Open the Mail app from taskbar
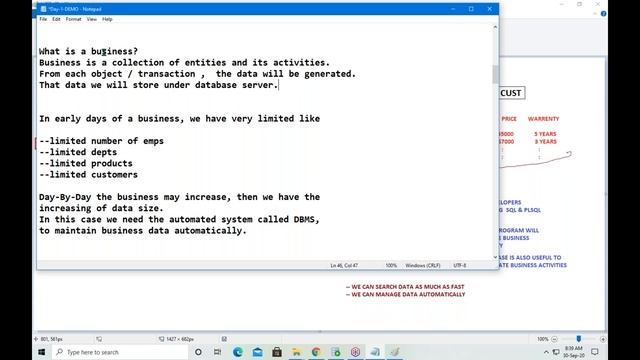Screen dimensions: 640x360 click(257, 352)
